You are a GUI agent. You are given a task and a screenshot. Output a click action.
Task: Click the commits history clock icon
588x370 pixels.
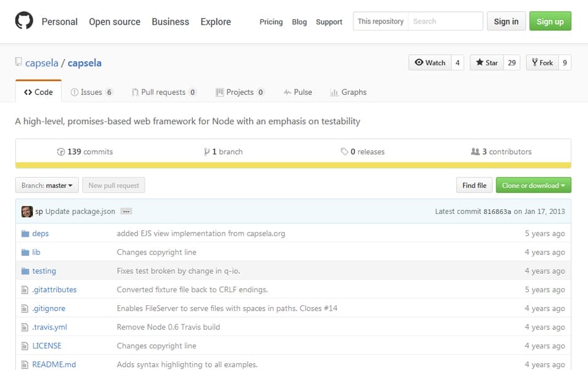[x=61, y=152]
